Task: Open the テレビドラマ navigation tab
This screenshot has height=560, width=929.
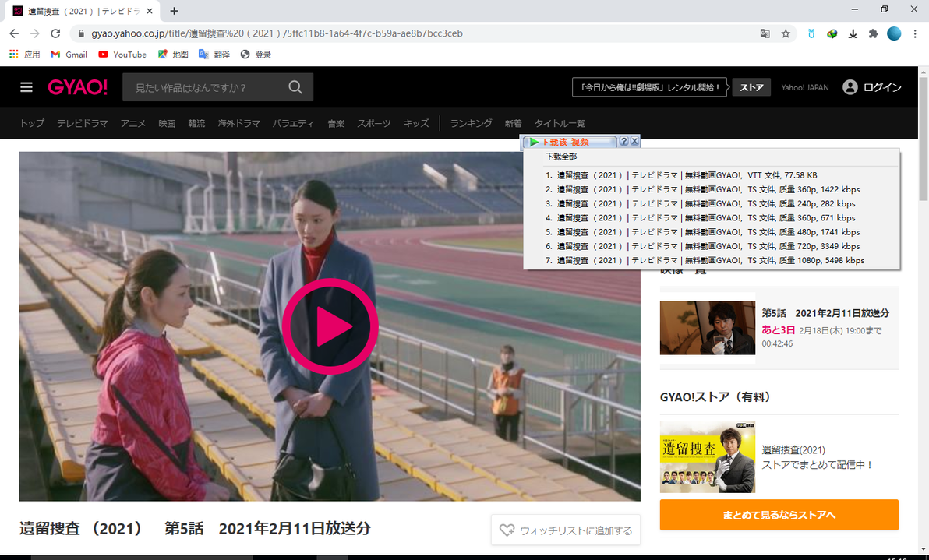Action: 83,123
